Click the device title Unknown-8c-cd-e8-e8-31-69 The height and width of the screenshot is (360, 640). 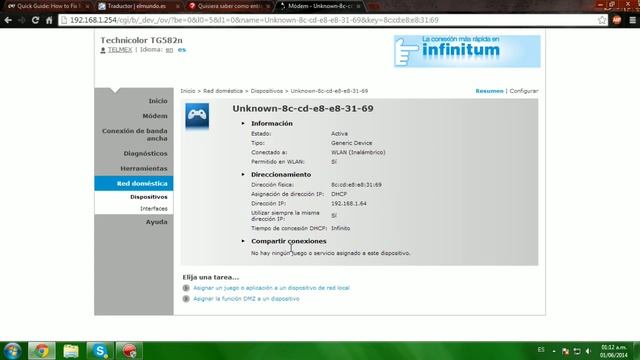click(303, 109)
